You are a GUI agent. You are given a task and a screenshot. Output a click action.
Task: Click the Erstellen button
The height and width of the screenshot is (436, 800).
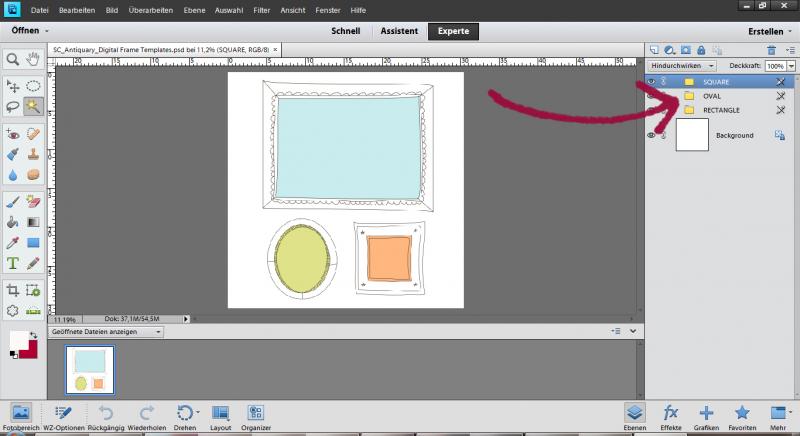pos(768,31)
